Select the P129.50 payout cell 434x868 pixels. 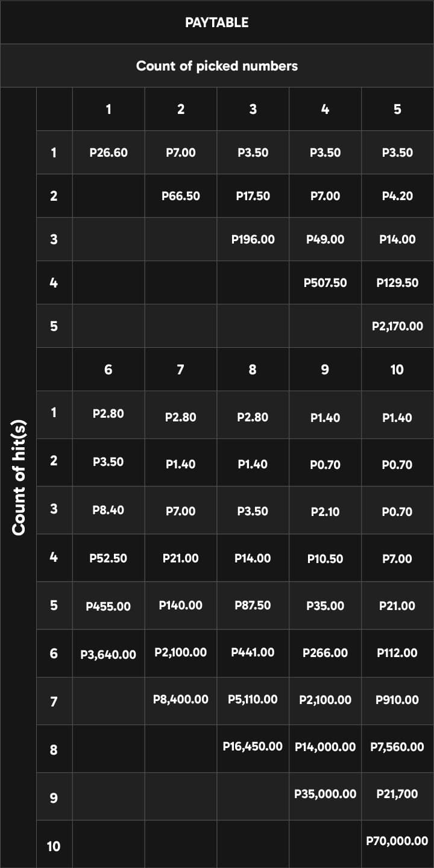tap(398, 283)
